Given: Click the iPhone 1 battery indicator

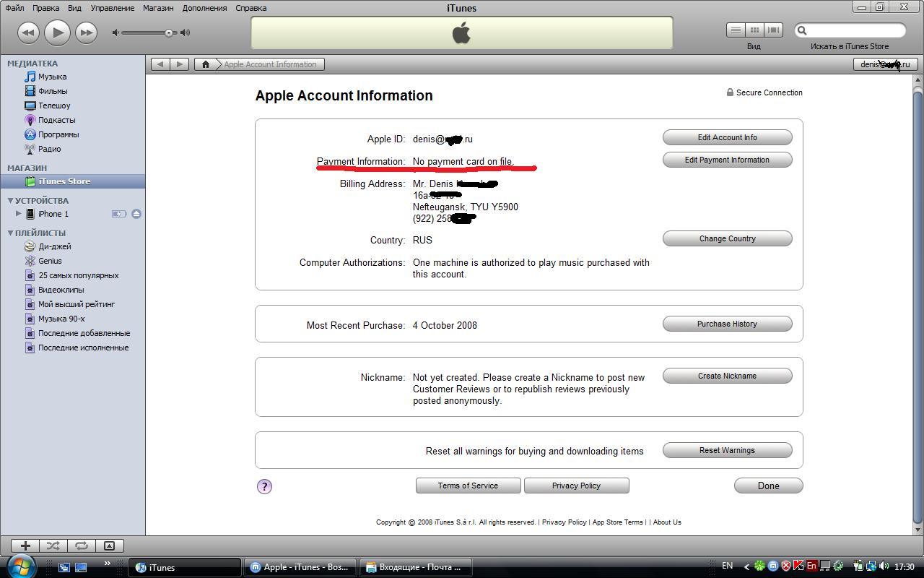Looking at the screenshot, I should (119, 214).
